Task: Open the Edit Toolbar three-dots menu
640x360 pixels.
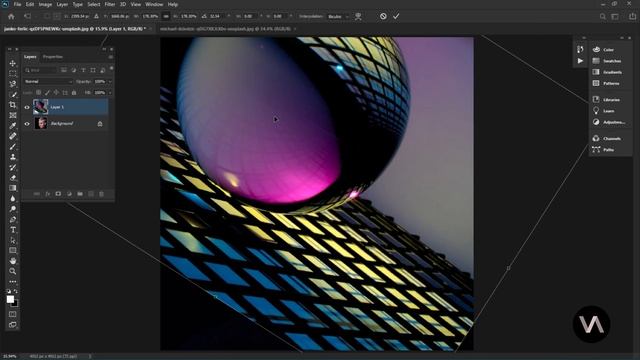Action: [x=13, y=282]
